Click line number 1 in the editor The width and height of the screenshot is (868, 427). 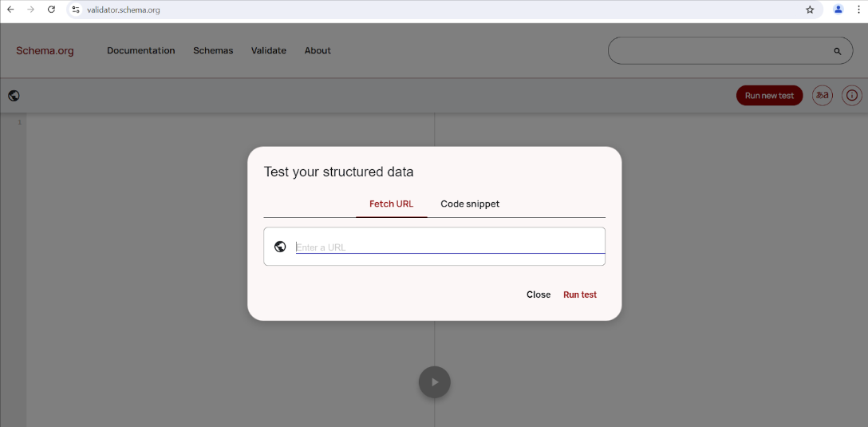(x=19, y=122)
